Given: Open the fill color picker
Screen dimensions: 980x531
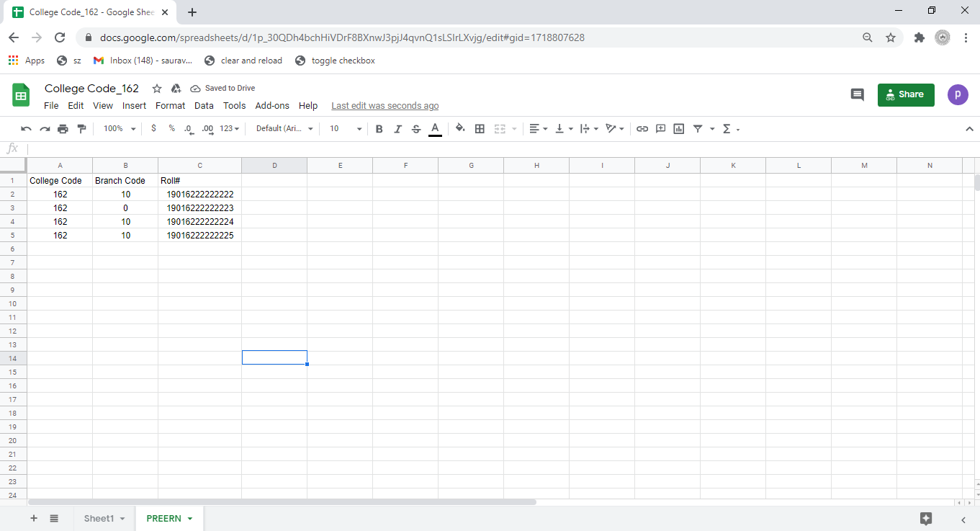Looking at the screenshot, I should coord(460,129).
